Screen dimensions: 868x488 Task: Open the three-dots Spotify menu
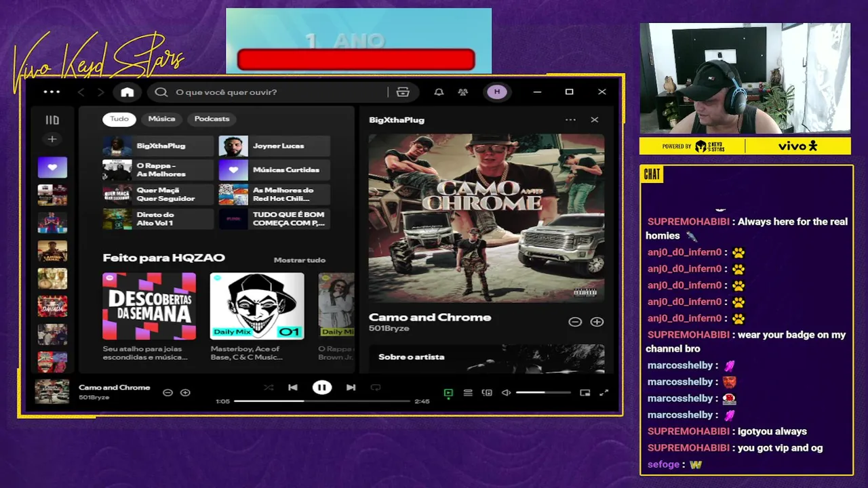click(52, 92)
